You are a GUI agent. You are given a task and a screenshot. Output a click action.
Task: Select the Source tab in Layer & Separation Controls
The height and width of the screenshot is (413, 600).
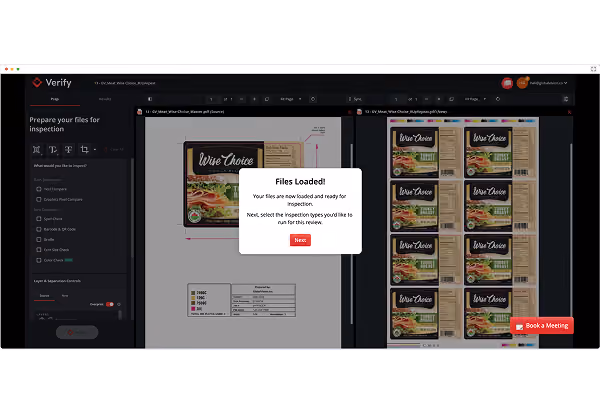[44, 296]
